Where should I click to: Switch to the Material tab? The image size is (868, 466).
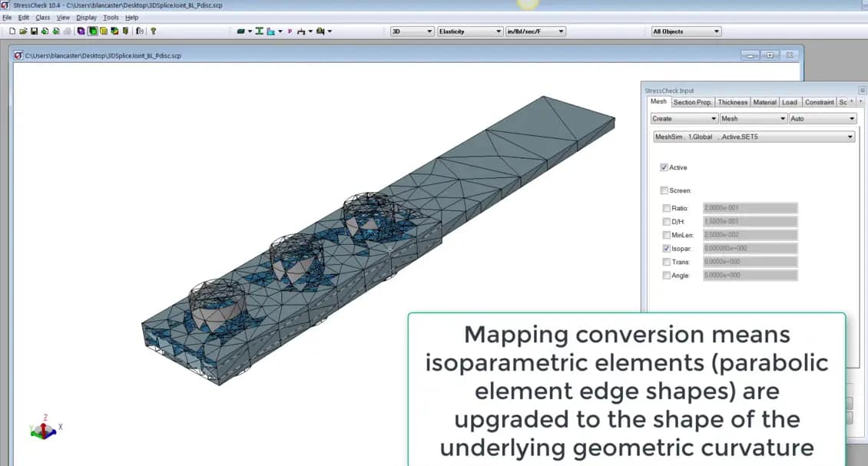[x=764, y=101]
